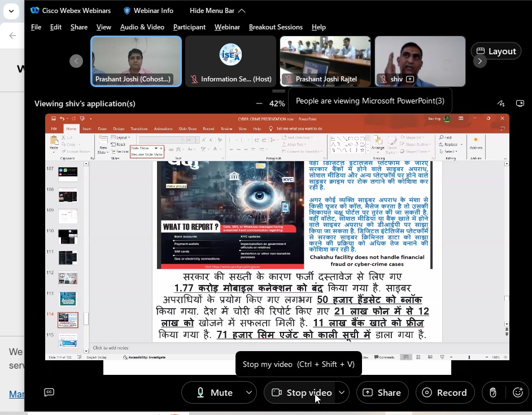Zoom out the shared view with minus
This screenshot has width=532, height=415.
[x=259, y=103]
